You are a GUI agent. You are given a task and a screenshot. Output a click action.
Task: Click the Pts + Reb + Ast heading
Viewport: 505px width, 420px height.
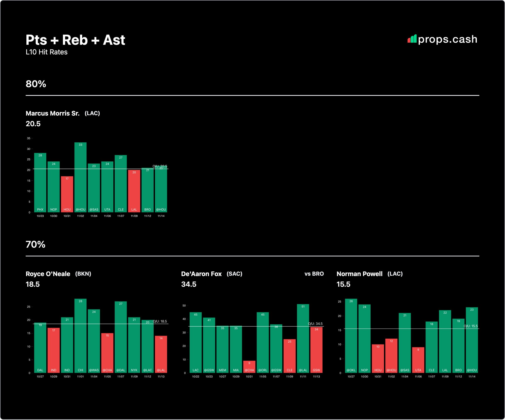tap(75, 40)
